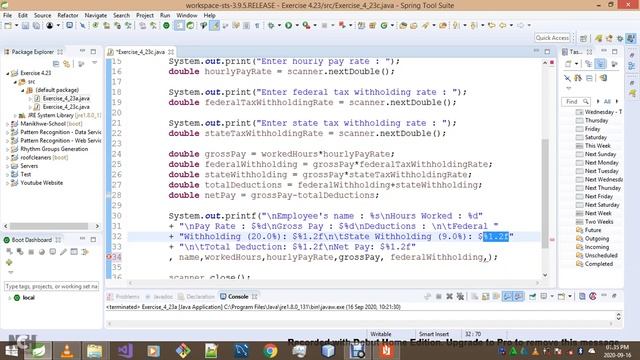Image resolution: width=640 pixels, height=360 pixels.
Task: Click the Thursday entry in Task List
Action: (x=596, y=120)
